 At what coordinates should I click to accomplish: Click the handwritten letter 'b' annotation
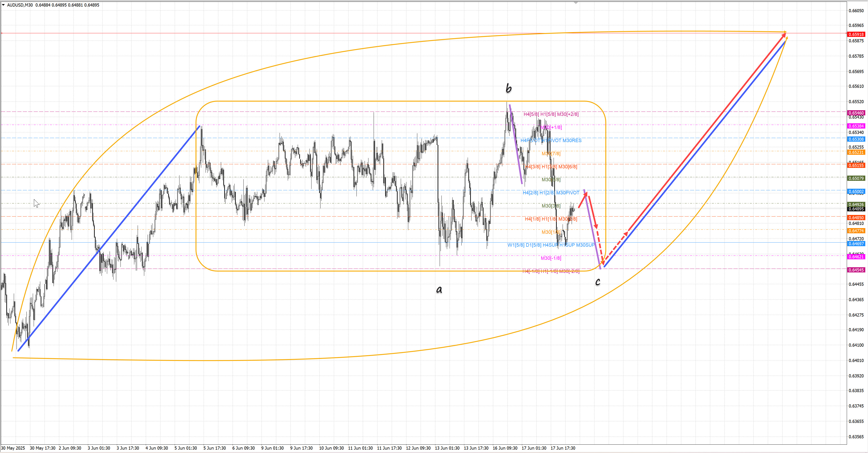click(x=508, y=88)
